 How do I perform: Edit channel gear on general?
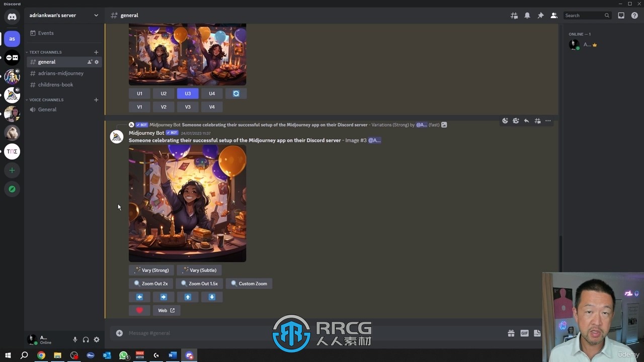pyautogui.click(x=97, y=62)
